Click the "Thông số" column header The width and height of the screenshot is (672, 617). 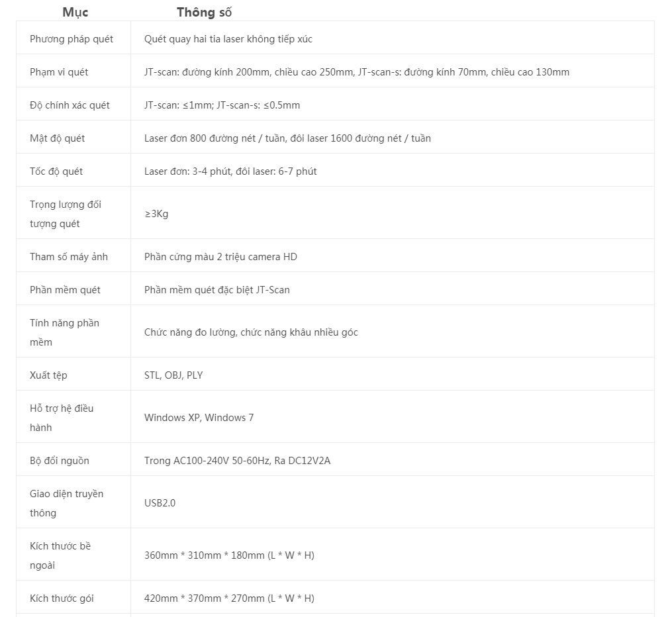click(x=204, y=12)
